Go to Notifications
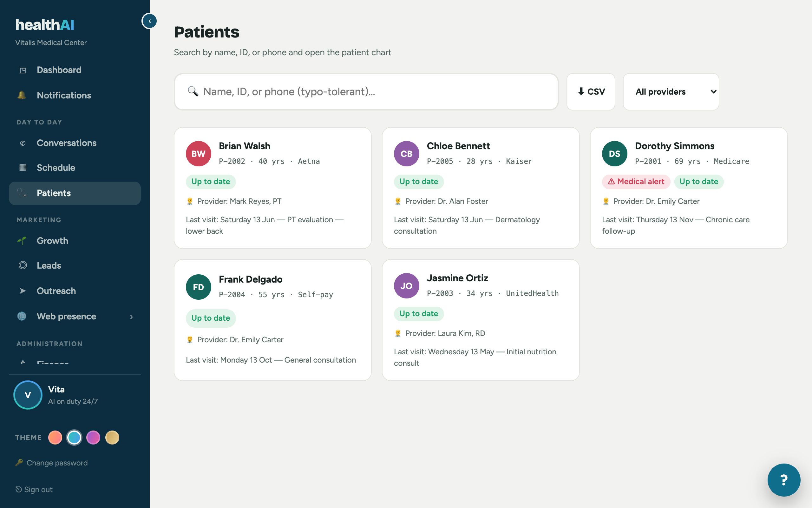 [64, 96]
